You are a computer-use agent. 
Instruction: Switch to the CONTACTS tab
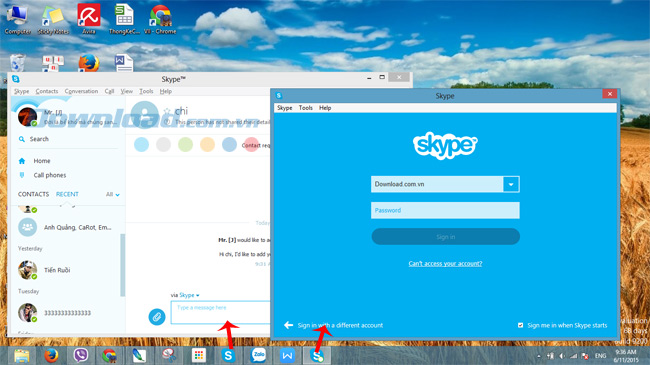[x=33, y=194]
